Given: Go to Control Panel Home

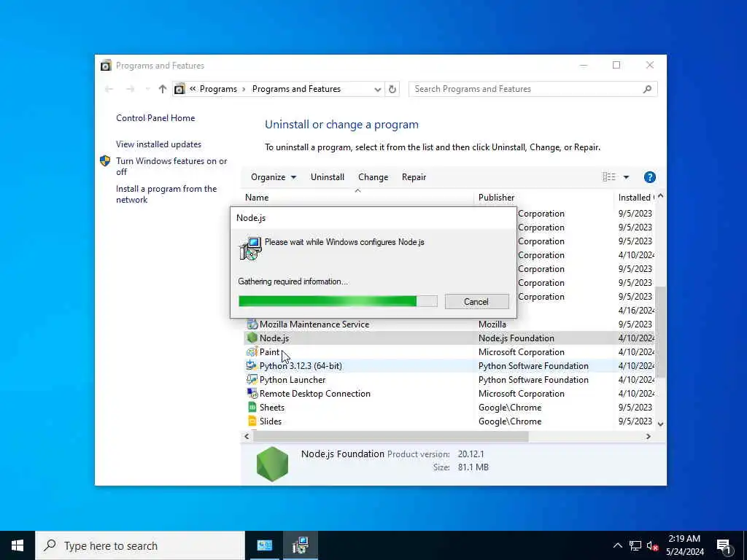Looking at the screenshot, I should coord(155,118).
